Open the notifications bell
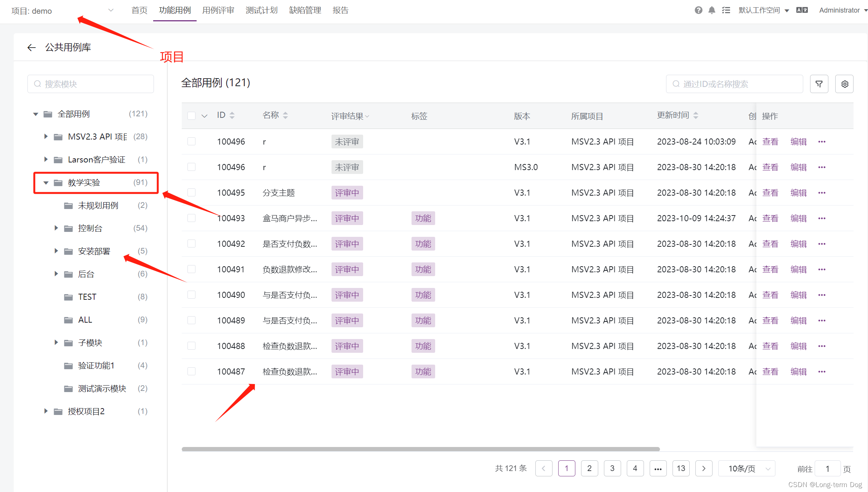 coord(711,10)
